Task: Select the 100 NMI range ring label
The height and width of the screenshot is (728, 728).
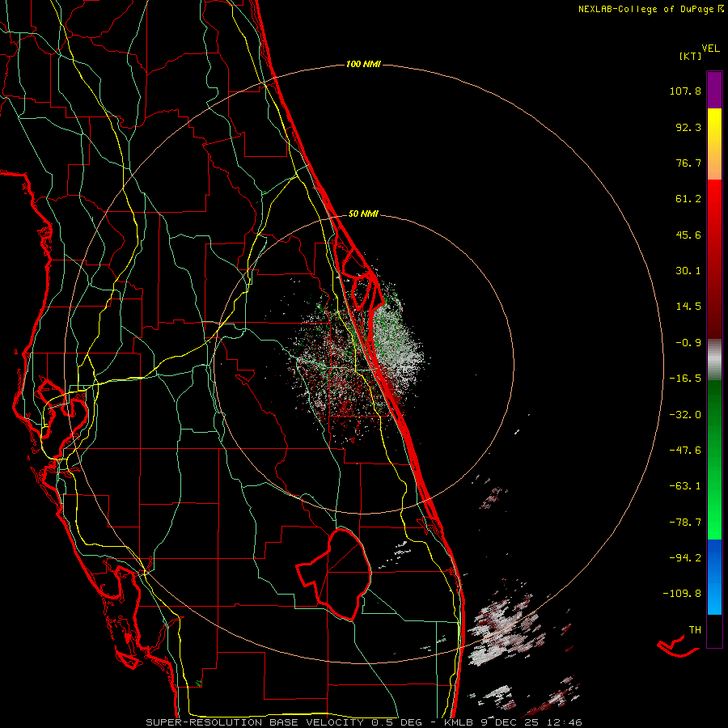Action: [363, 64]
